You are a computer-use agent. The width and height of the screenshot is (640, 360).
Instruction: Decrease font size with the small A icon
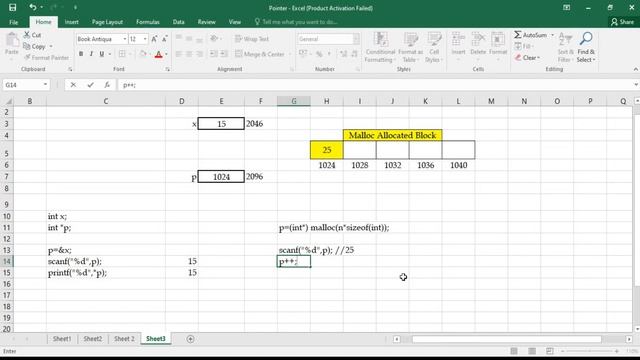click(164, 39)
